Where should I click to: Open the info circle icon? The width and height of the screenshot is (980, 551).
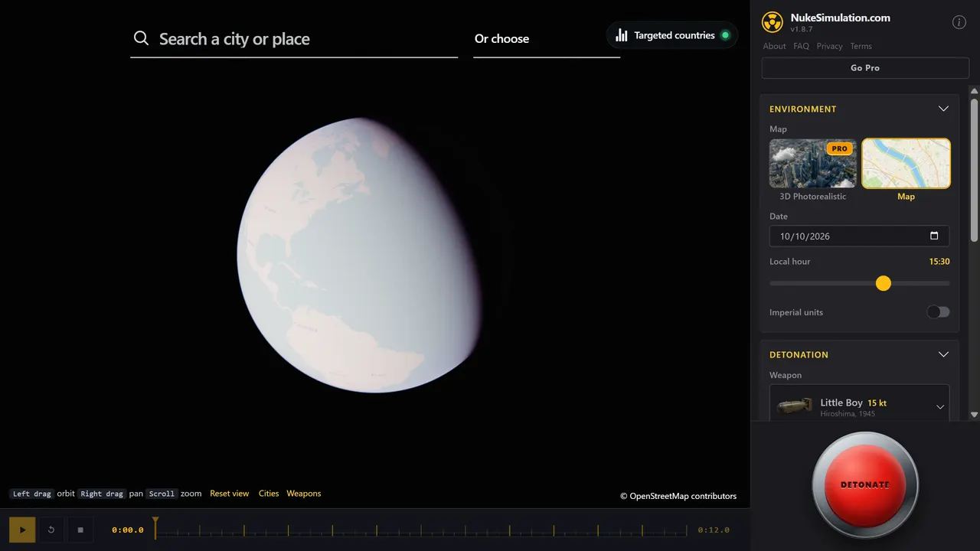coord(959,22)
